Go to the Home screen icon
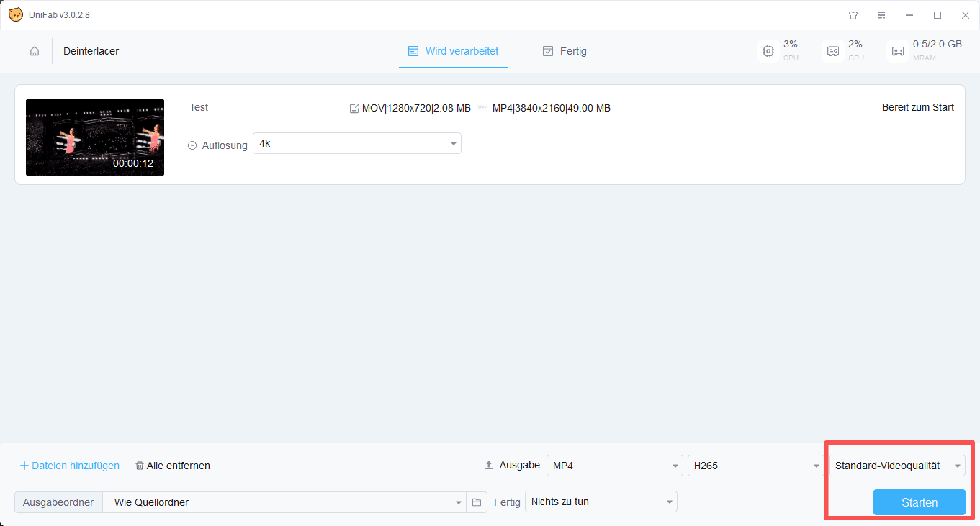The width and height of the screenshot is (980, 526). pos(35,51)
